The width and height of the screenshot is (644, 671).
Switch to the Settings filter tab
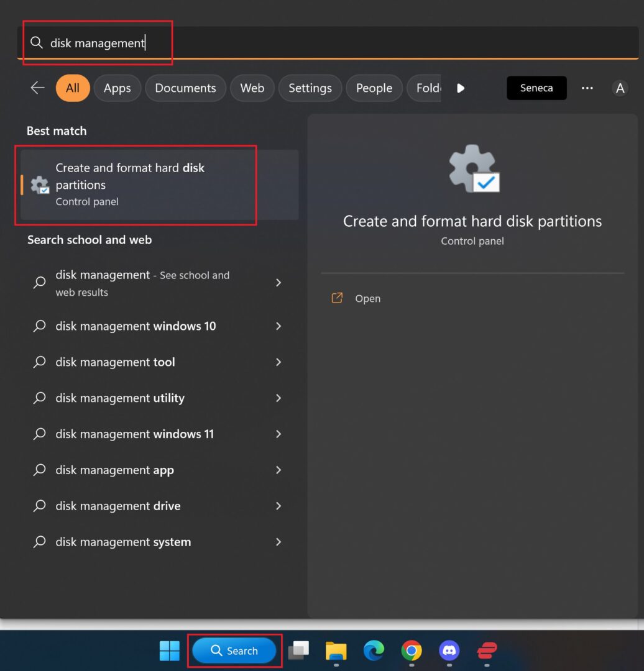pos(310,88)
